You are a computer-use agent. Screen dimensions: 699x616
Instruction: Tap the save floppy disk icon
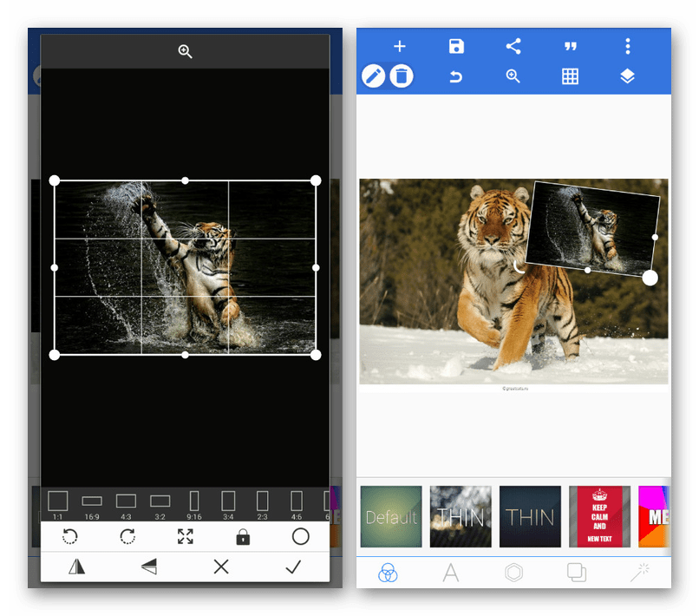point(456,47)
